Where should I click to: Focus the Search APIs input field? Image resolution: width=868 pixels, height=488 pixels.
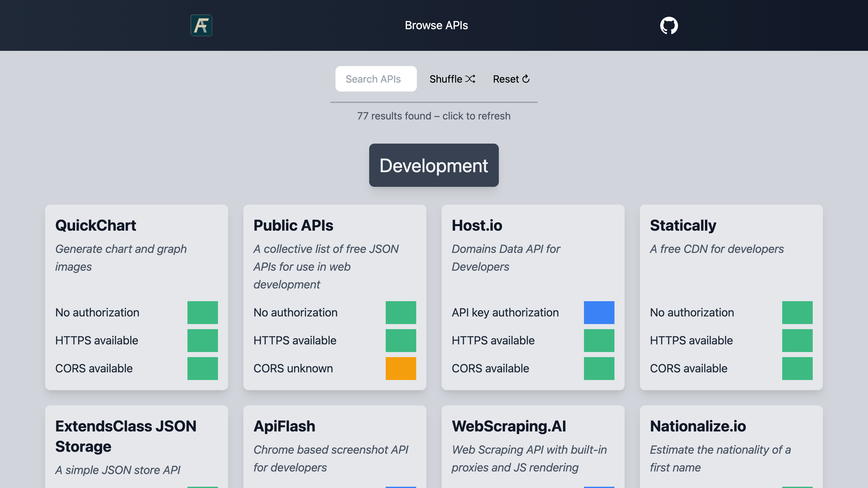click(x=376, y=79)
